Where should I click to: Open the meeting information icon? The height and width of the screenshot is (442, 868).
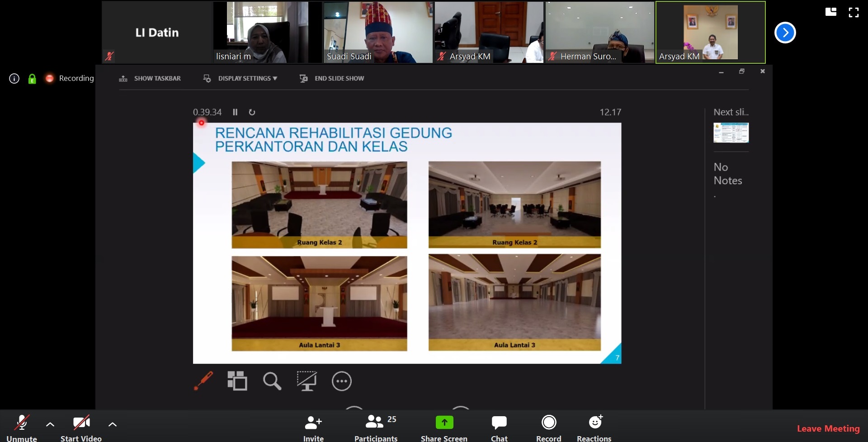[14, 79]
